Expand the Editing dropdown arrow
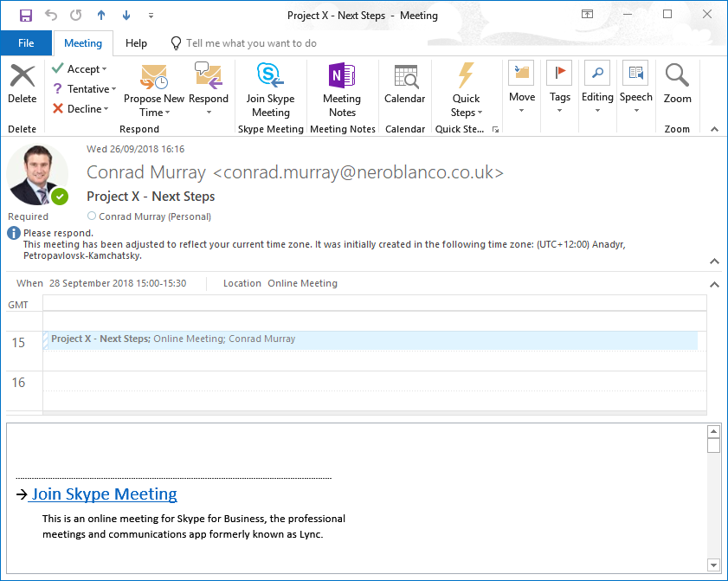This screenshot has width=728, height=581. click(x=597, y=111)
